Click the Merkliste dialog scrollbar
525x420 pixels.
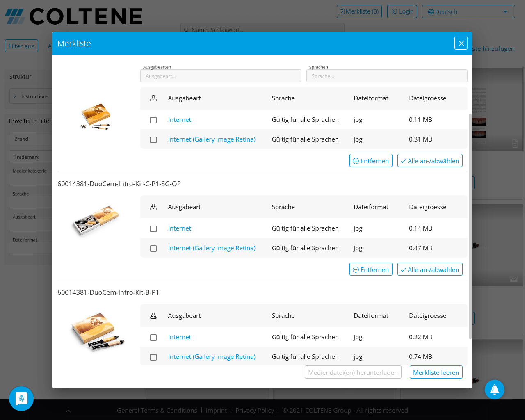click(x=470, y=226)
